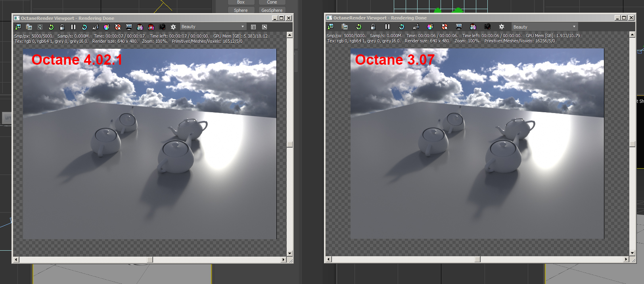Click 'Time: 00:00:06 / 00:00:06.' status text
The height and width of the screenshot is (284, 644).
[x=432, y=36]
